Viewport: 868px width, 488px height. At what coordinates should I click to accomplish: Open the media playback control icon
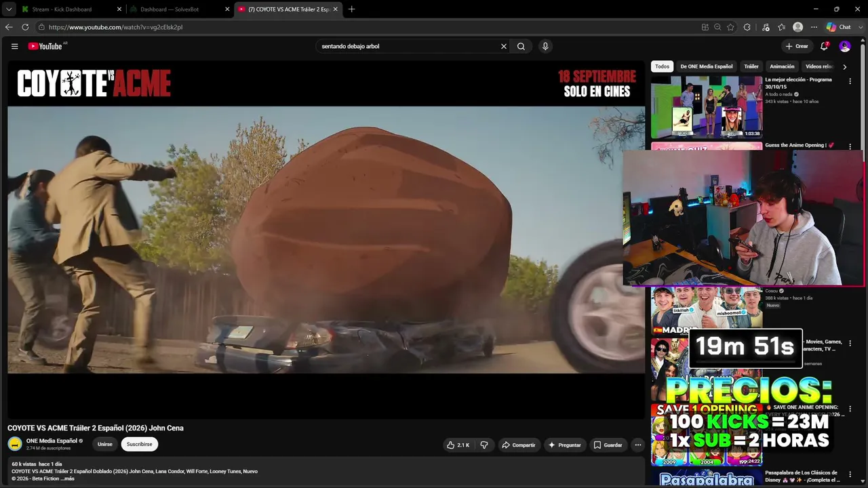(766, 27)
